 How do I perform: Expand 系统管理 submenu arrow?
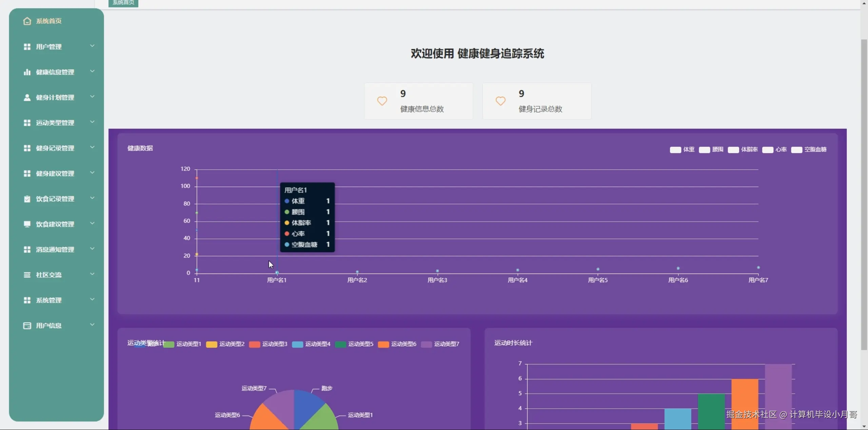tap(92, 299)
